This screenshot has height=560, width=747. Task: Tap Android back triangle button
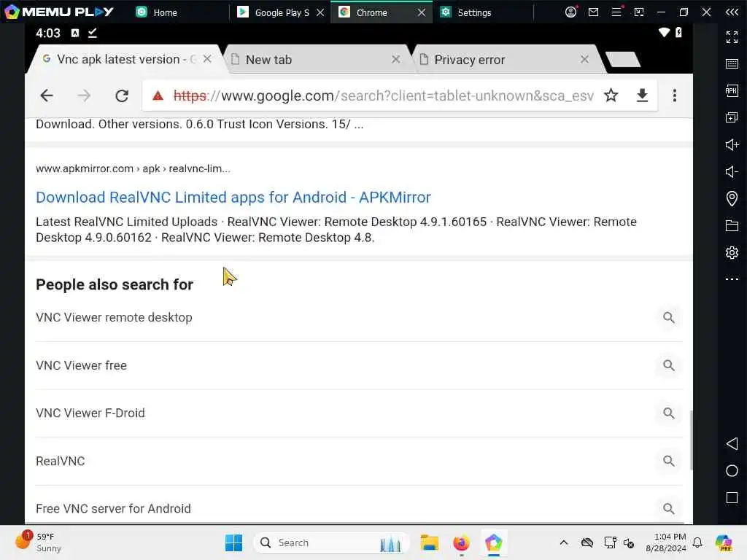point(732,444)
